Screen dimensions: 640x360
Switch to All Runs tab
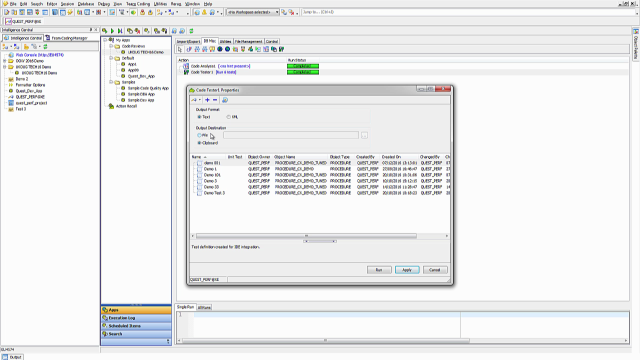point(204,308)
